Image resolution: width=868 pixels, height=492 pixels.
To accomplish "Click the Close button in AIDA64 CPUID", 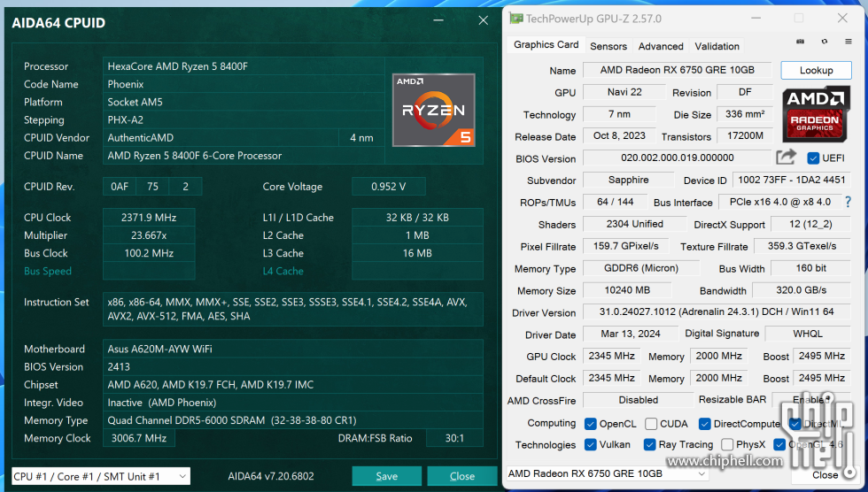I will [x=461, y=476].
